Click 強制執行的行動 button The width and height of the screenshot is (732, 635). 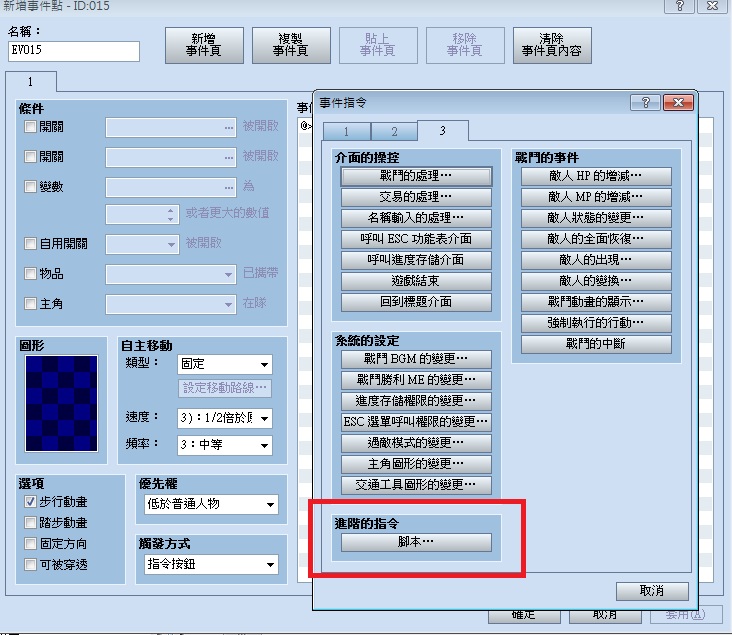596,323
